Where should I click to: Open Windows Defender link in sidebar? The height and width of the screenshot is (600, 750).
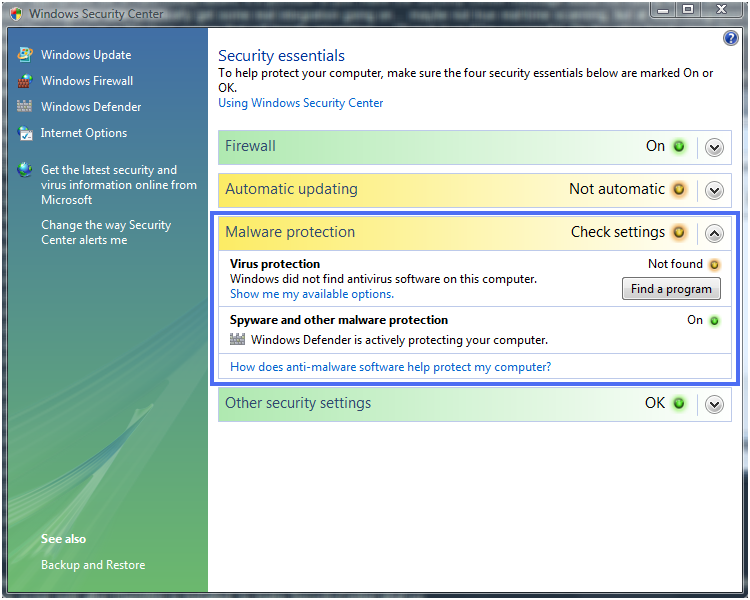(91, 107)
